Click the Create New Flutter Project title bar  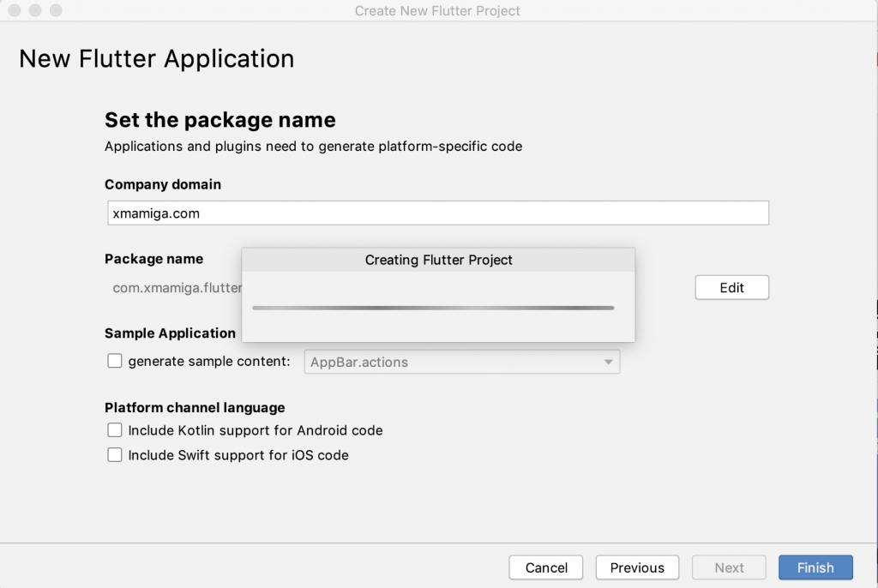(437, 11)
